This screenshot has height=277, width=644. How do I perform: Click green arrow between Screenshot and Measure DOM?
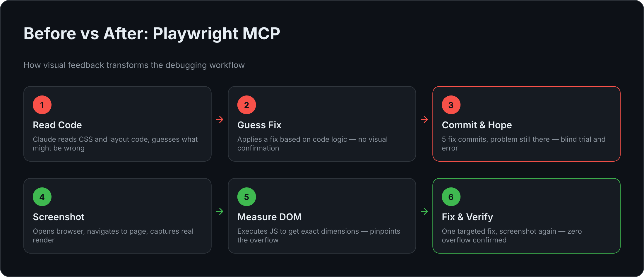pyautogui.click(x=220, y=211)
